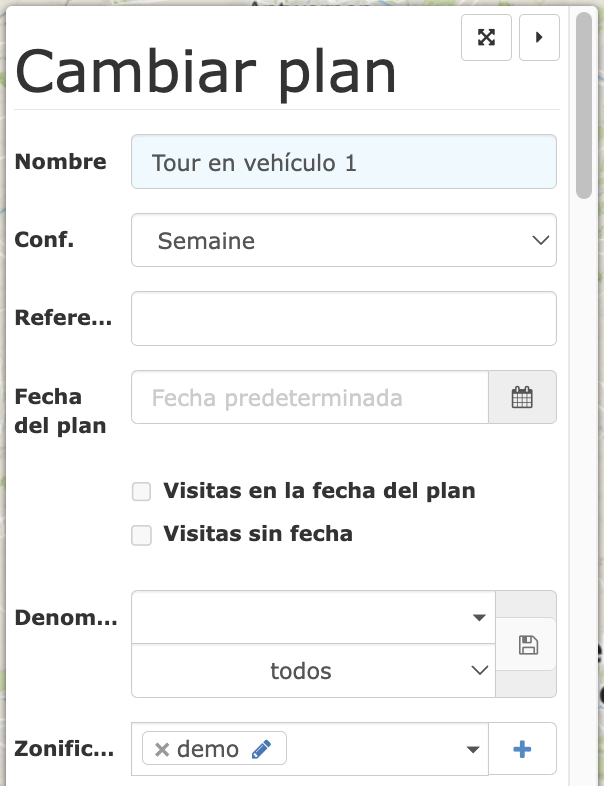Click the Fecha predeterminada date field
The image size is (604, 786).
pyautogui.click(x=309, y=397)
